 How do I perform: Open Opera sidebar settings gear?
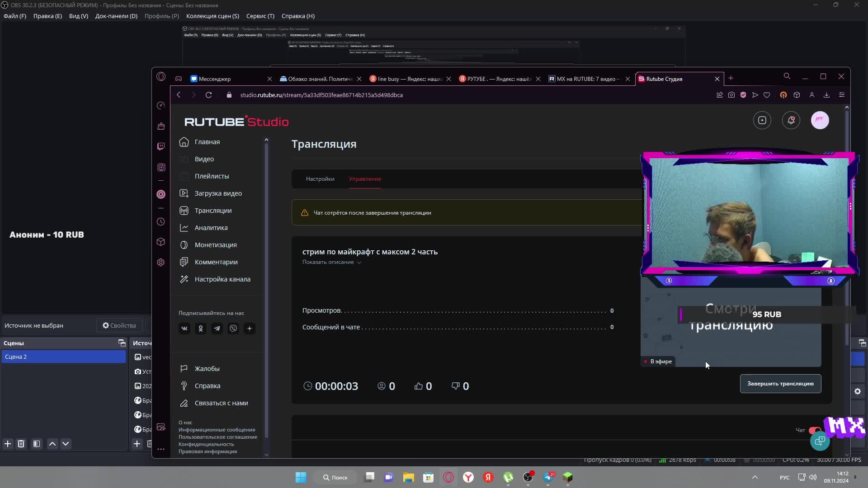[161, 263]
